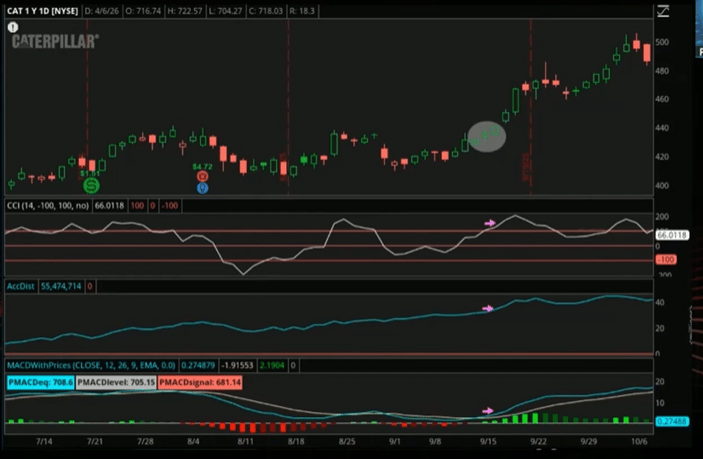Click the blue lightbulb event marker

coord(203,188)
